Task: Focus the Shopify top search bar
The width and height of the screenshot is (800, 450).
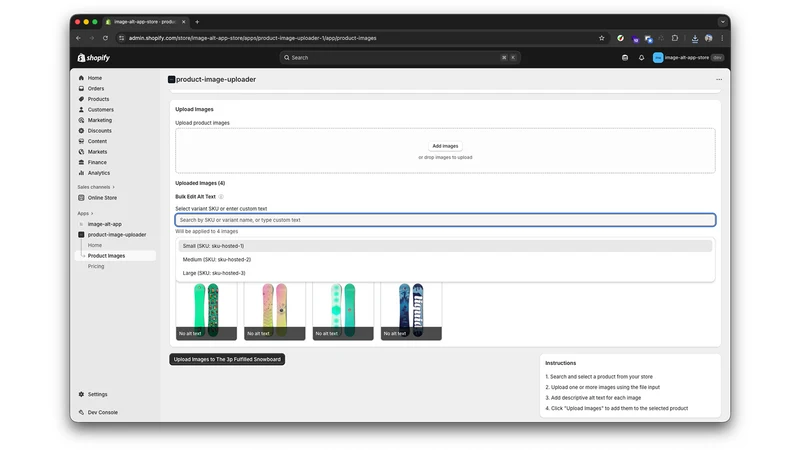Action: pos(400,58)
